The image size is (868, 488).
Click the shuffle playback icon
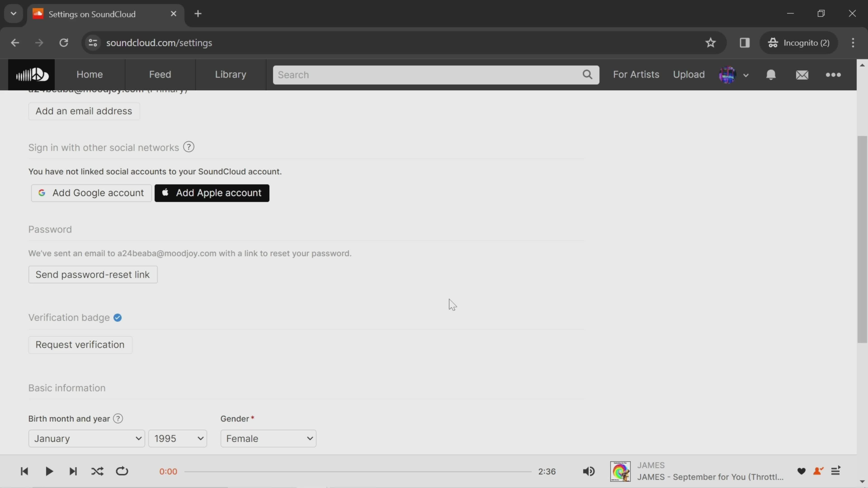click(x=97, y=471)
